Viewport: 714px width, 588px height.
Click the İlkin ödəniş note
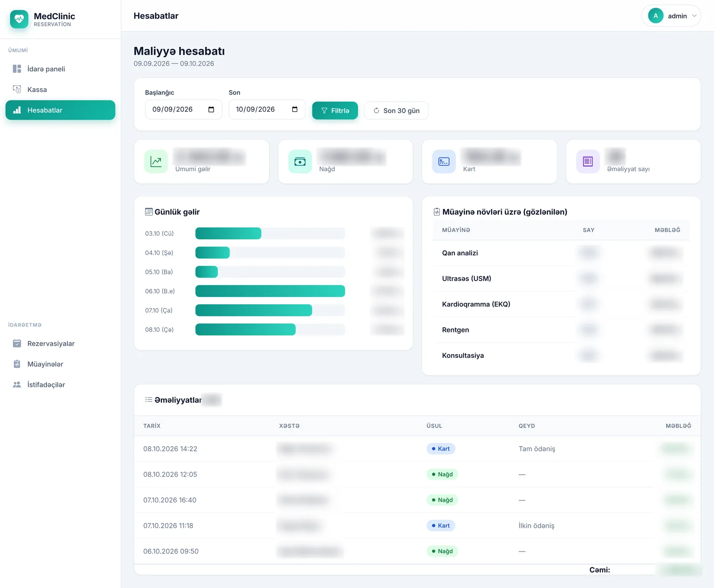(x=536, y=526)
